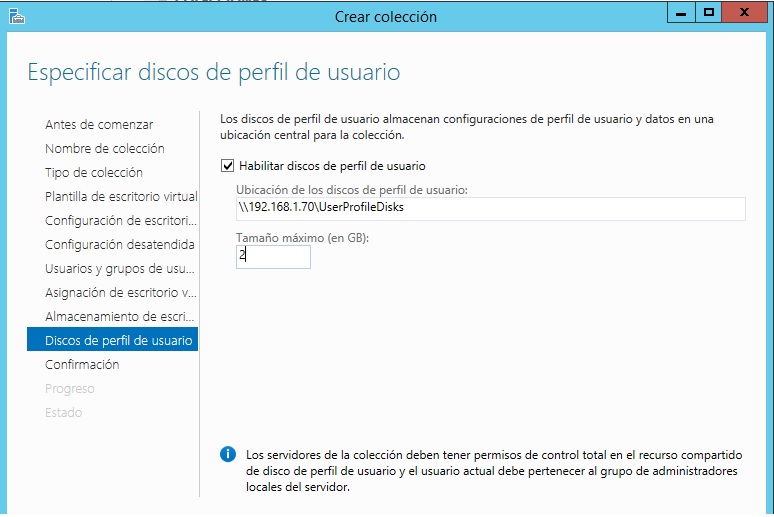Go to the Confirmación step
774x517 pixels.
point(82,365)
